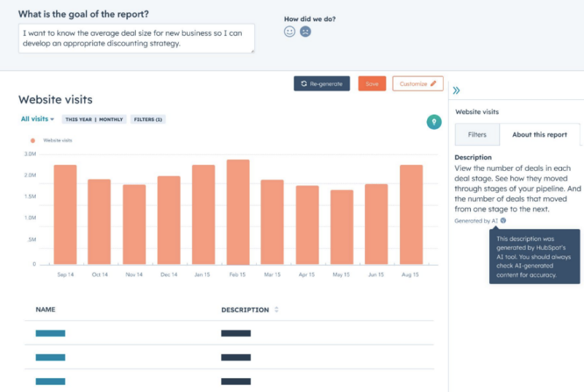The height and width of the screenshot is (392, 584).
Task: Click the Nov 14 bar in chart
Action: 134,225
